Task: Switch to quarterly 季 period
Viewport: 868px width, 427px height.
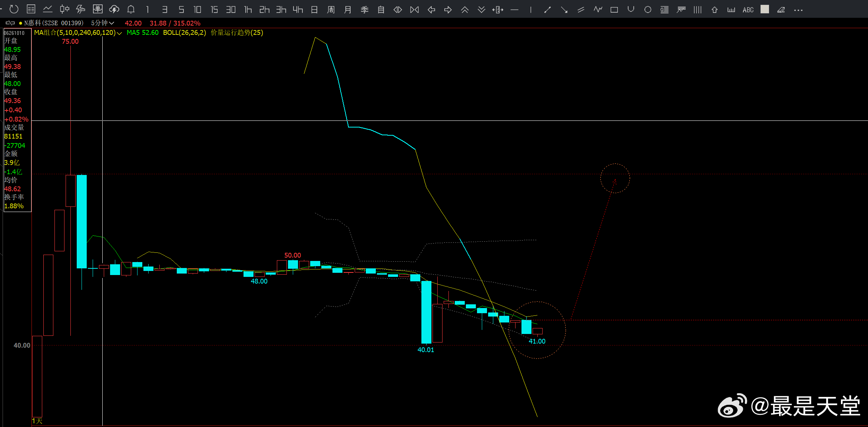Action: (365, 10)
